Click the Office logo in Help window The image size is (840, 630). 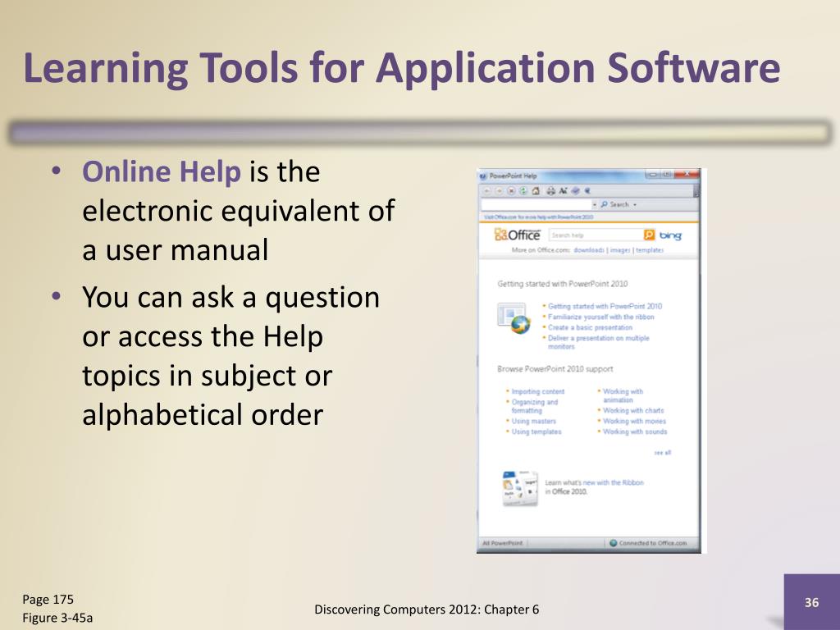(x=517, y=235)
